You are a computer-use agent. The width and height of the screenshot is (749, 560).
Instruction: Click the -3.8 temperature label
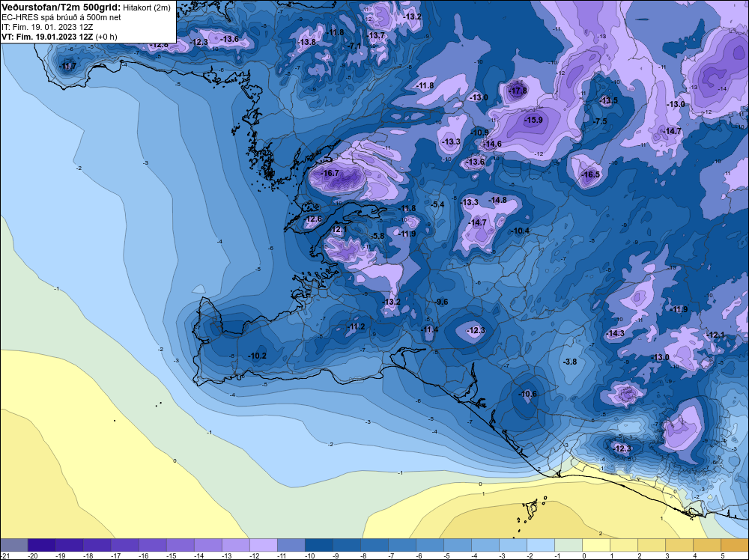[569, 362]
